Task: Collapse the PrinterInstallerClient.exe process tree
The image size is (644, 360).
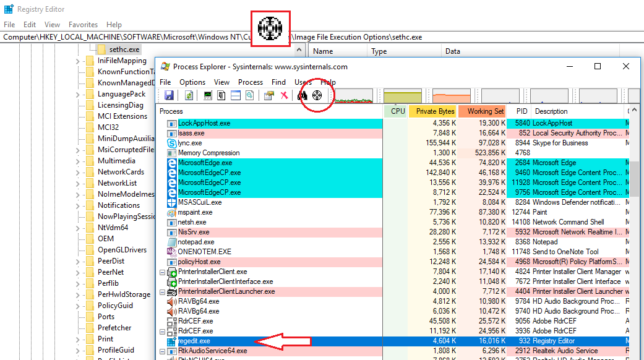Action: click(163, 272)
